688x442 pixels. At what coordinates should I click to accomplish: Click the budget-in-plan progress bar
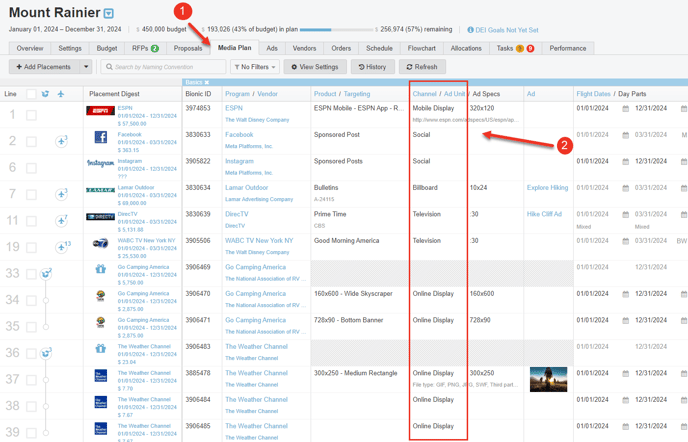click(x=337, y=30)
